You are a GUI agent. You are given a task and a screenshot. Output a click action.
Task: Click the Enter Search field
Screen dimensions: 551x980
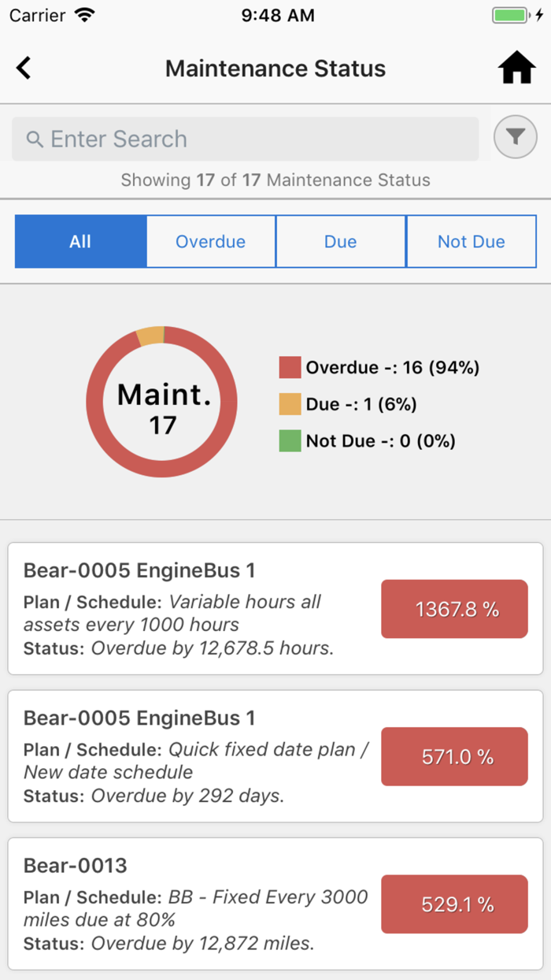pyautogui.click(x=252, y=139)
